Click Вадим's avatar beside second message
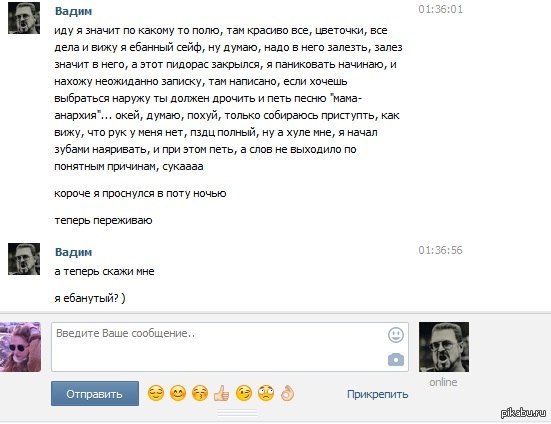 [24, 259]
